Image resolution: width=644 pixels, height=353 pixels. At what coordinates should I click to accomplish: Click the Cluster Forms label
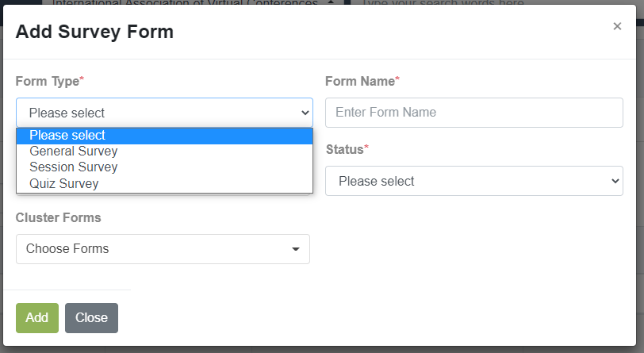pos(59,218)
